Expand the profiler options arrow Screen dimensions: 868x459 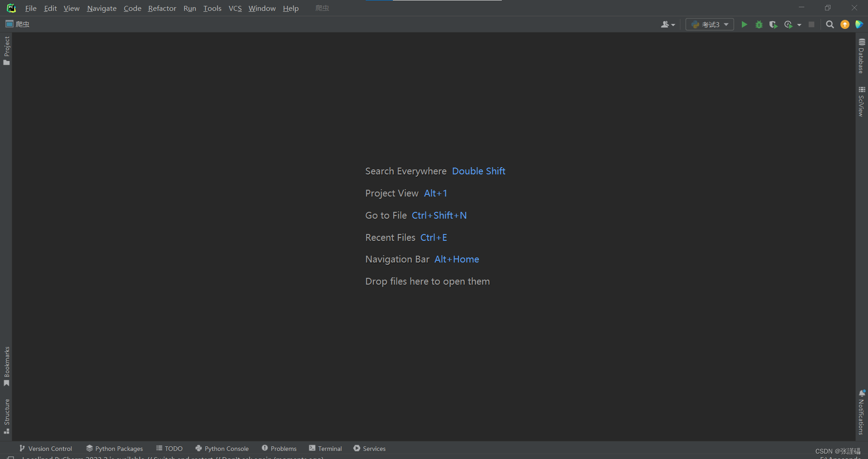tap(798, 24)
